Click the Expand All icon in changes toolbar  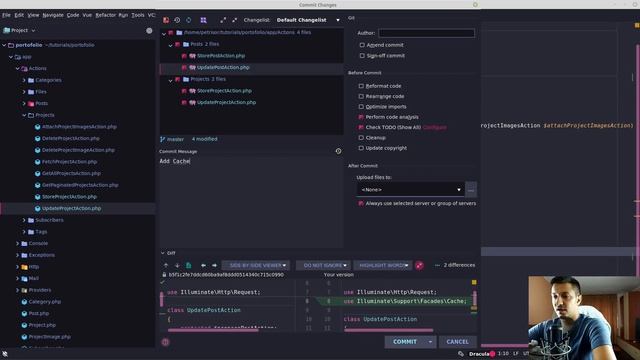tap(223, 20)
